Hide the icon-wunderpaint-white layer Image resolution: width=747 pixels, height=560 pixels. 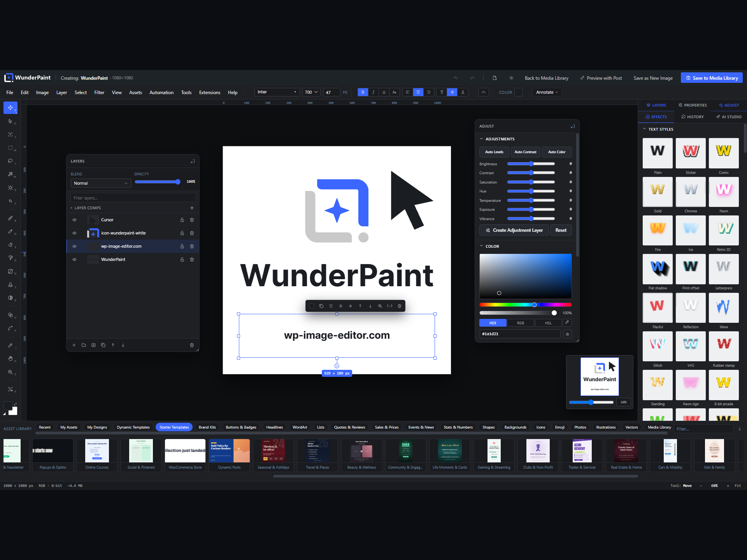[x=74, y=233]
